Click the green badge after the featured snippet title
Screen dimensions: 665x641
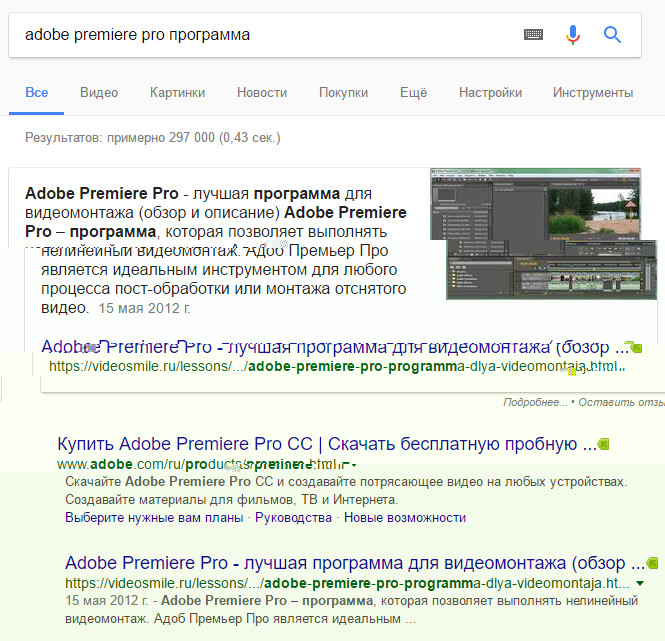[634, 347]
